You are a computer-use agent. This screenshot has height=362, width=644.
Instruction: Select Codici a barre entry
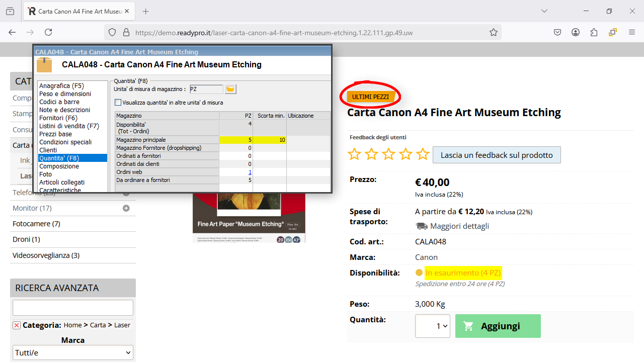pyautogui.click(x=59, y=102)
